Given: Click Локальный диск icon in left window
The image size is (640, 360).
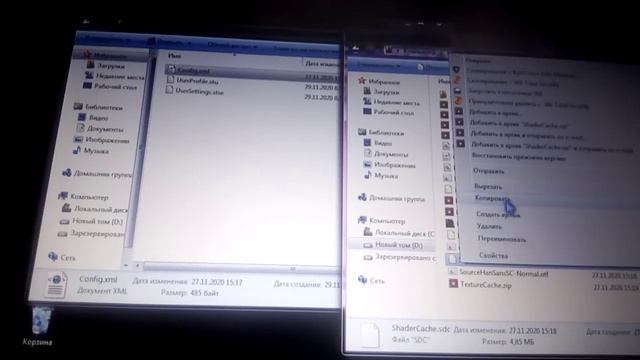Looking at the screenshot, I should (66, 208).
